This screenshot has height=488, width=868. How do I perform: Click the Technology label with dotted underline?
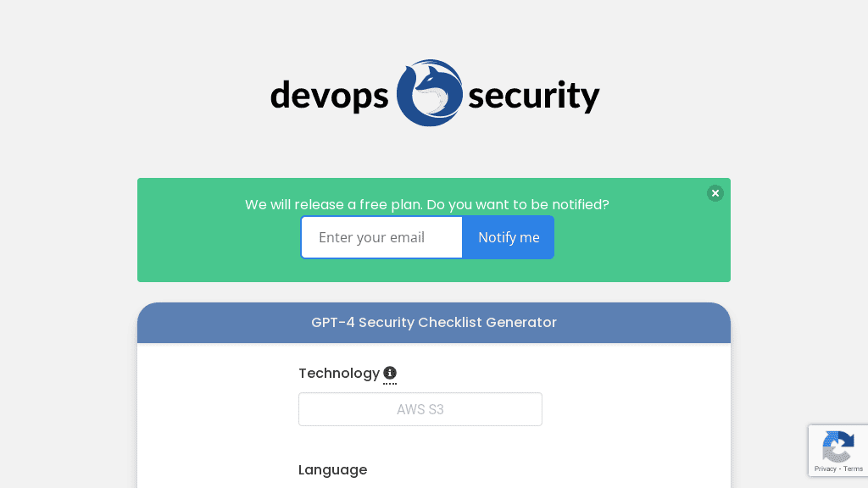click(339, 373)
